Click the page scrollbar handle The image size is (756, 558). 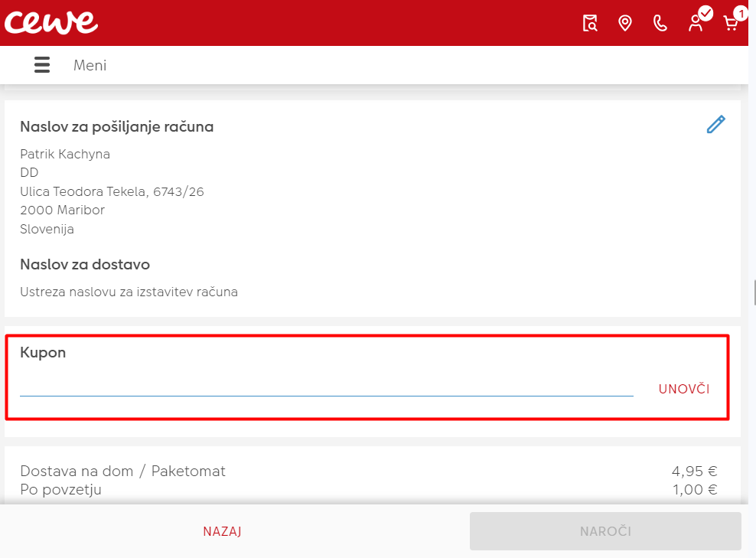[754, 292]
